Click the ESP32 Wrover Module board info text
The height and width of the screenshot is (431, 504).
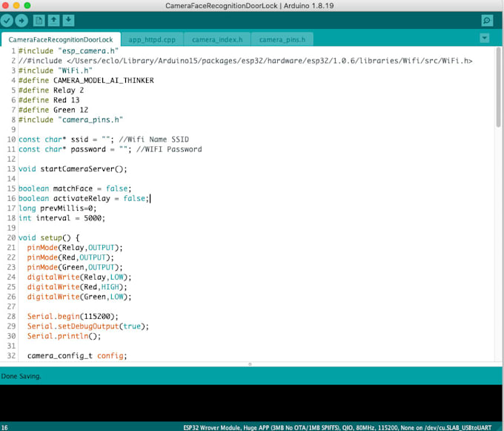point(337,427)
